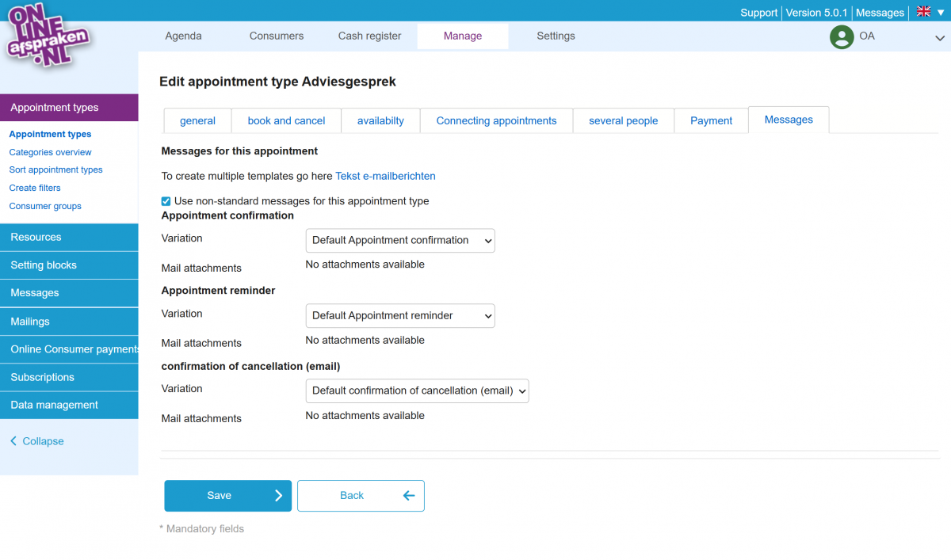The image size is (951, 560).
Task: Open the UK flag language selector
Action: tap(924, 12)
